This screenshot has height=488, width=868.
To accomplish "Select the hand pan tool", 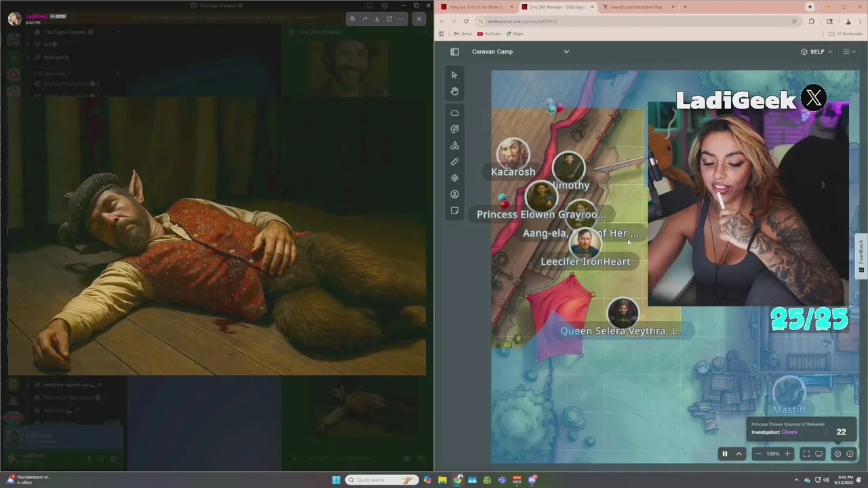I will (x=454, y=91).
